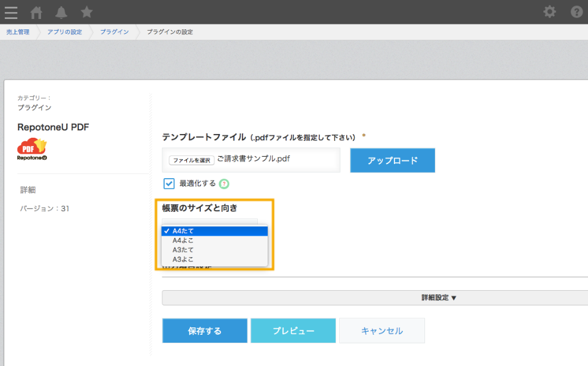
Task: Click the RepotoneU PDF plugin logo
Action: [x=32, y=149]
